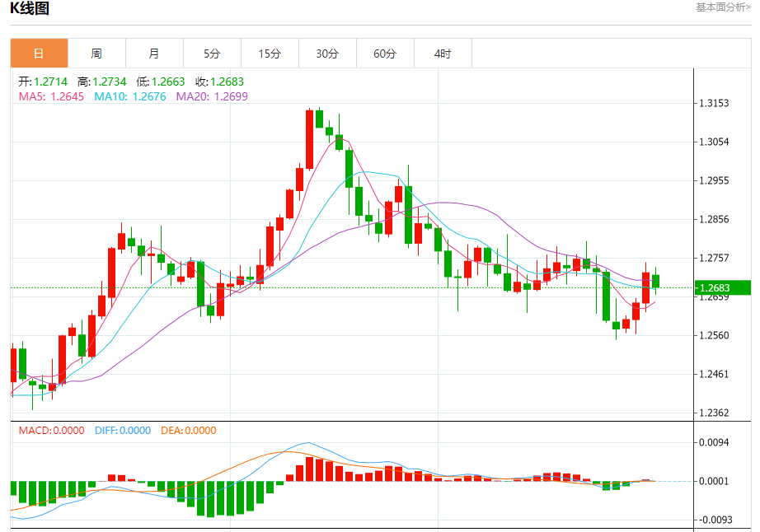Screen dimensions: 760x532
Task: Open the 基本面分析 link
Action: click(x=723, y=7)
